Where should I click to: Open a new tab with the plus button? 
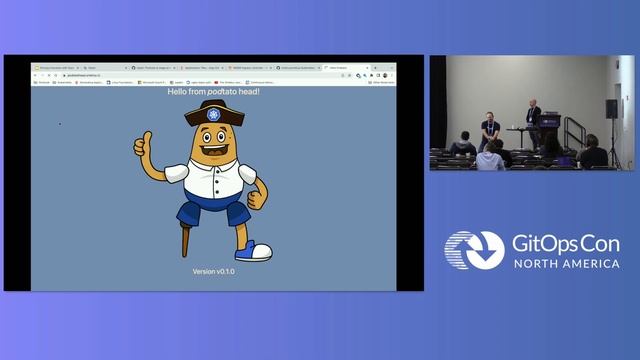[376, 68]
